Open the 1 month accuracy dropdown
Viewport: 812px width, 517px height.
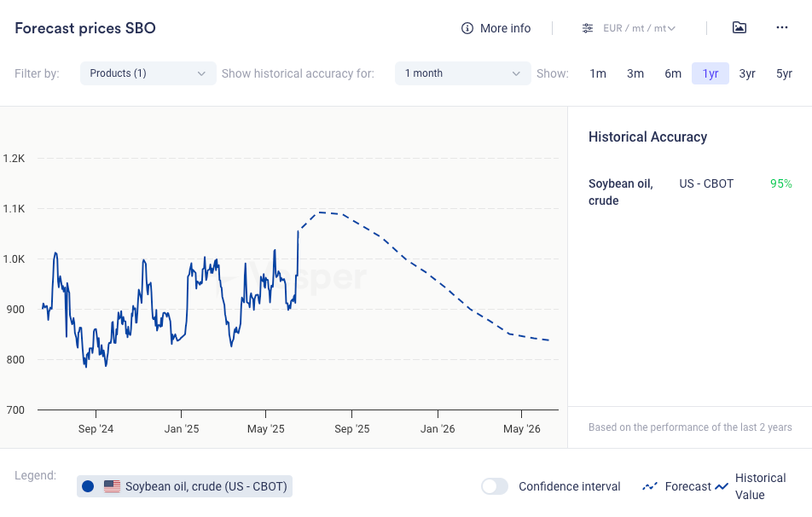click(462, 73)
